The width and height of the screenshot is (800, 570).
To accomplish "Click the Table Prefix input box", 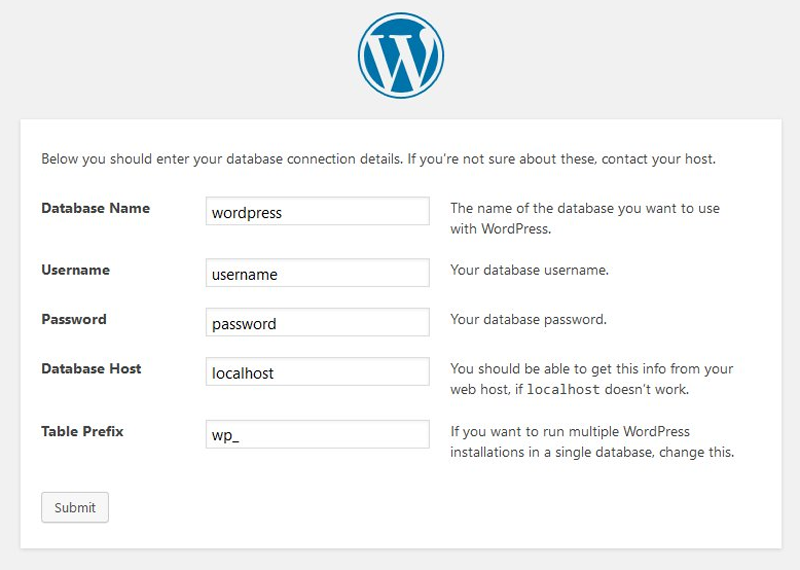I will coord(317,435).
